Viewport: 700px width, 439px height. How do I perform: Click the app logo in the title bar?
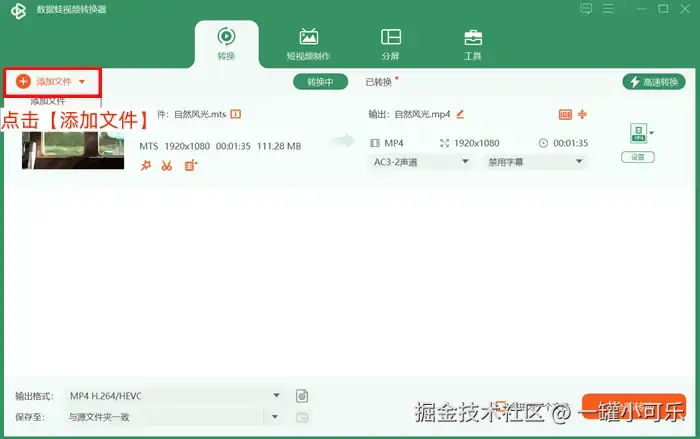[18, 10]
